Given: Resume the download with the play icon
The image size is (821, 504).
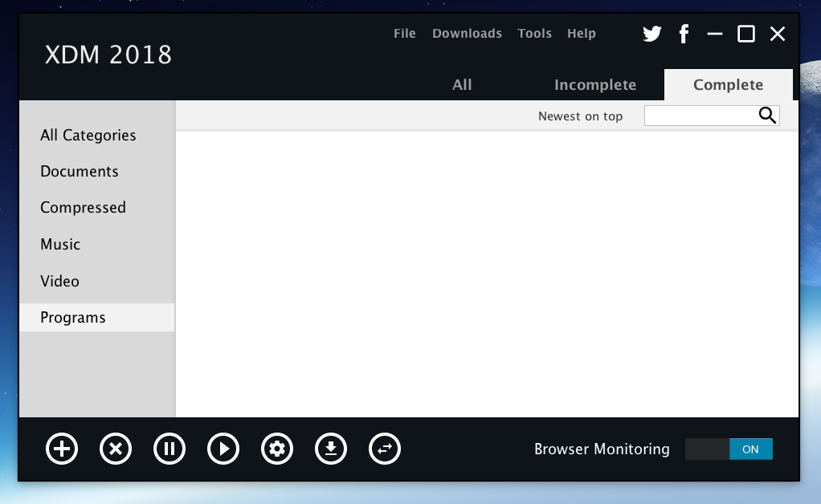Looking at the screenshot, I should (x=223, y=449).
